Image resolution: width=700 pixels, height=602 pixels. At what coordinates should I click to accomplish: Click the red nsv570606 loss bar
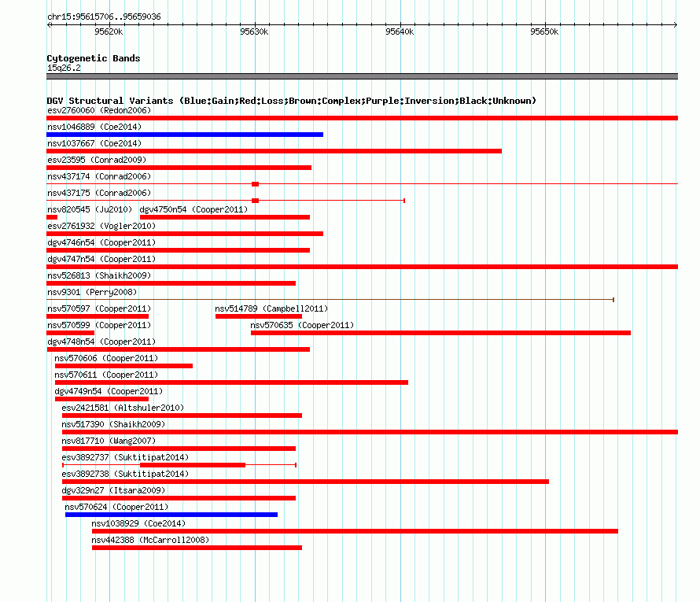pyautogui.click(x=123, y=366)
